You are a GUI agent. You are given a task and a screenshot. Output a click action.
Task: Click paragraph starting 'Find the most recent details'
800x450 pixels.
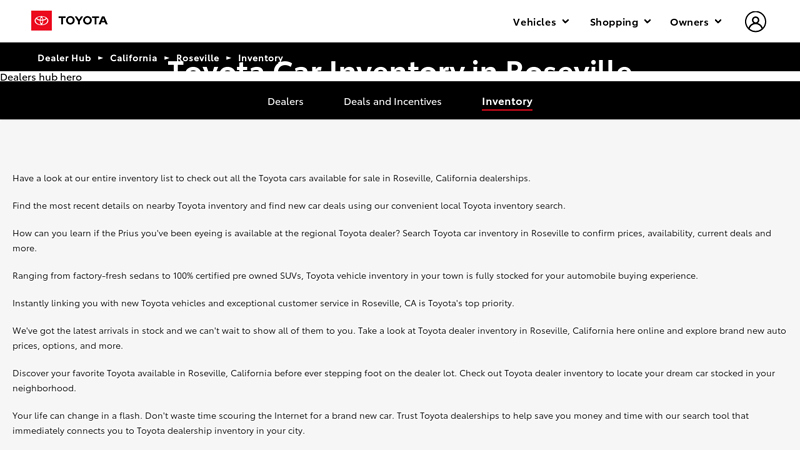289,206
